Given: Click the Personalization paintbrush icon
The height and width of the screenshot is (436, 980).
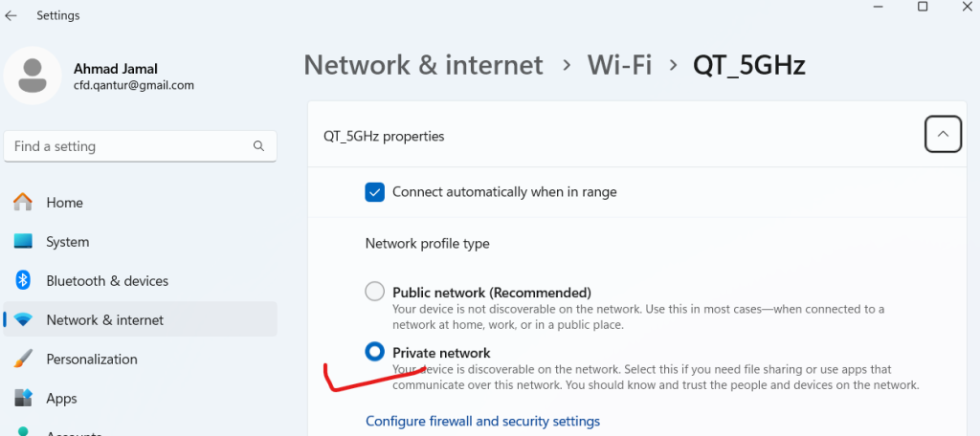Looking at the screenshot, I should [x=23, y=360].
